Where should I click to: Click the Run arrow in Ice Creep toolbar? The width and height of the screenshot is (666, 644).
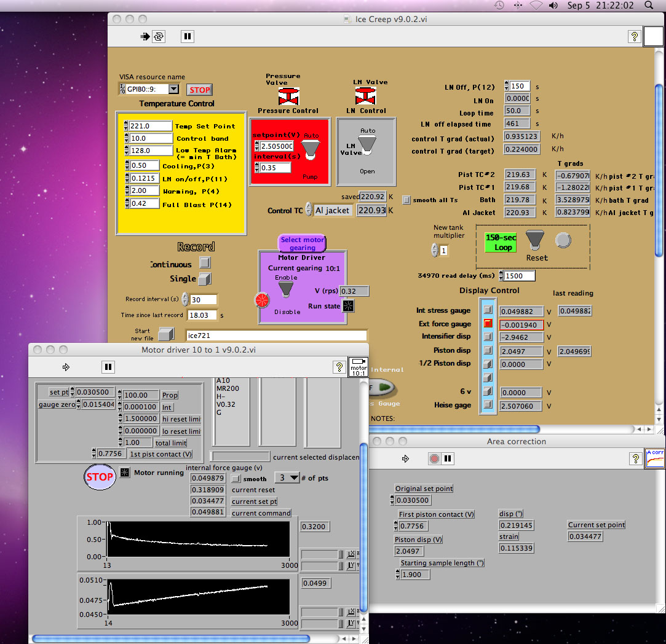click(145, 37)
